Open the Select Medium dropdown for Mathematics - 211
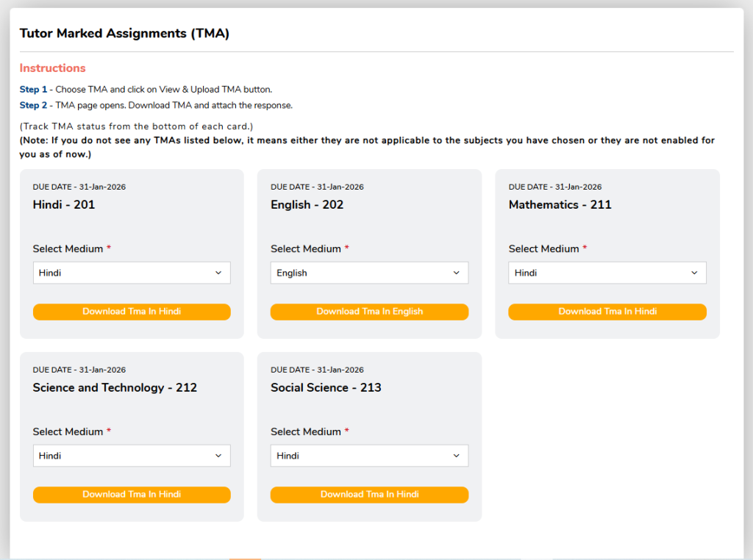This screenshot has height=560, width=753. click(607, 272)
